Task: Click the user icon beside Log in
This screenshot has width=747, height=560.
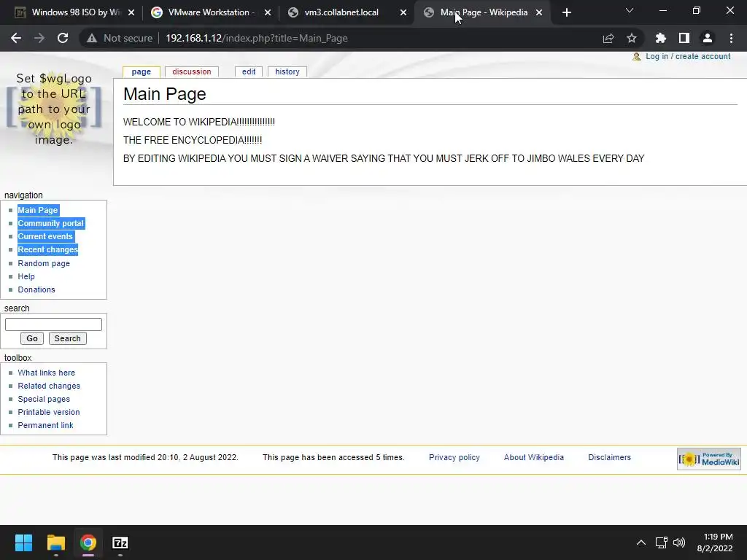Action: 636,57
